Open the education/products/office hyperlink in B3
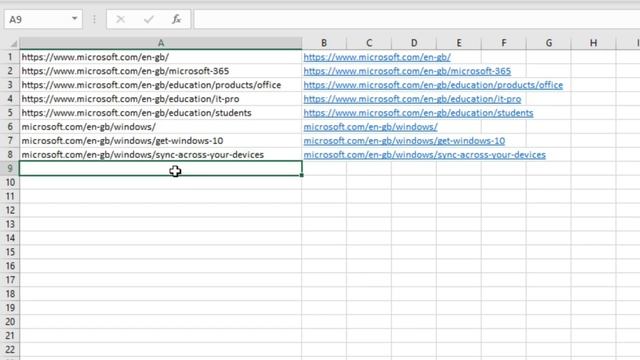 (433, 85)
